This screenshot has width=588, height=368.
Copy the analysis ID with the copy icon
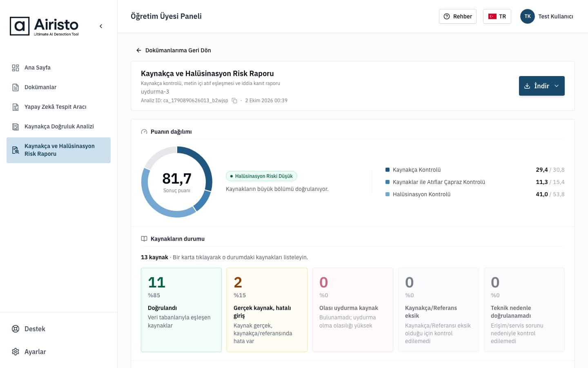pyautogui.click(x=234, y=101)
